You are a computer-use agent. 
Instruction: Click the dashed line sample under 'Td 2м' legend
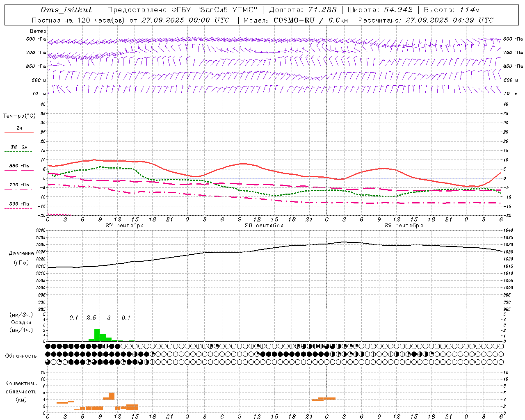[19, 152]
